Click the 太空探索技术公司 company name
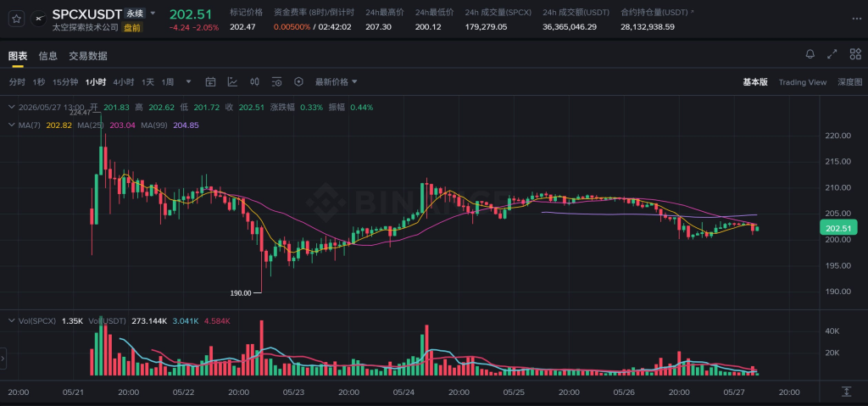The width and height of the screenshot is (868, 406). 85,27
